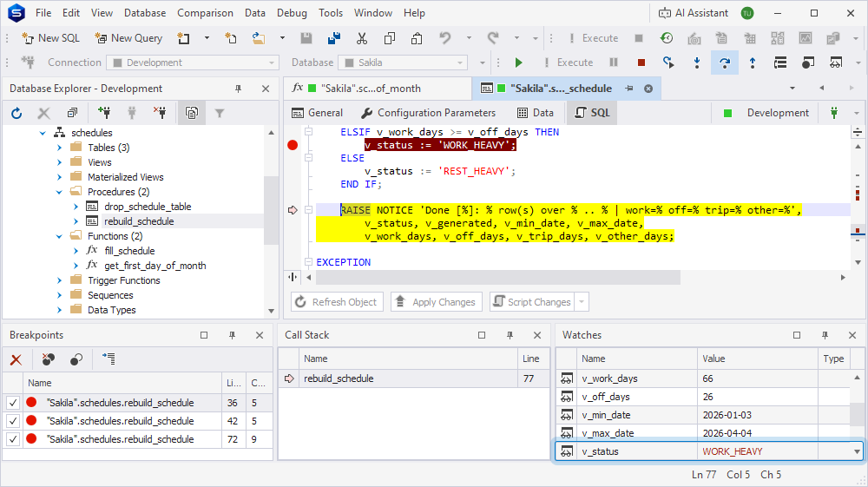The image size is (868, 487).
Task: Click the Paste icon in the toolbar
Action: pos(417,38)
